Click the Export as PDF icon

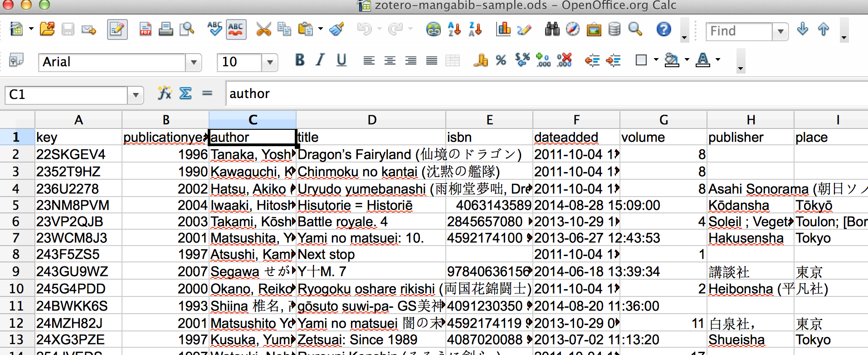point(145,30)
